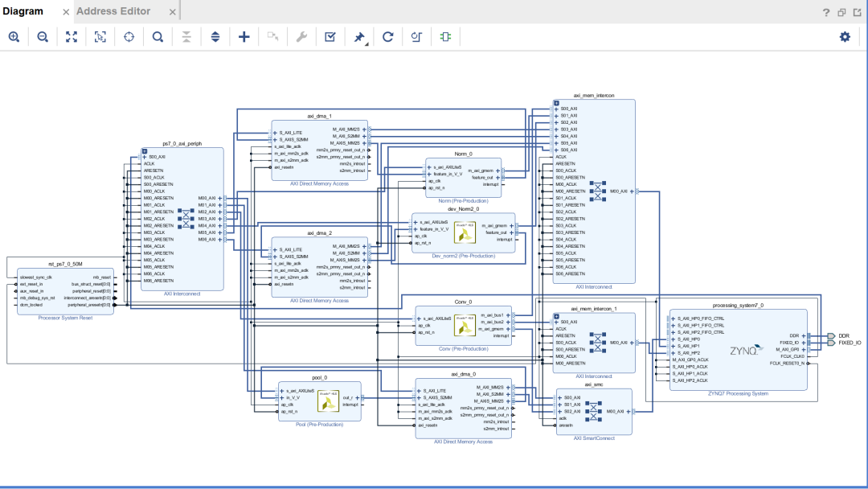Screen dimensions: 868x489
Task: Switch to the Address Editor tab
Action: 113,11
